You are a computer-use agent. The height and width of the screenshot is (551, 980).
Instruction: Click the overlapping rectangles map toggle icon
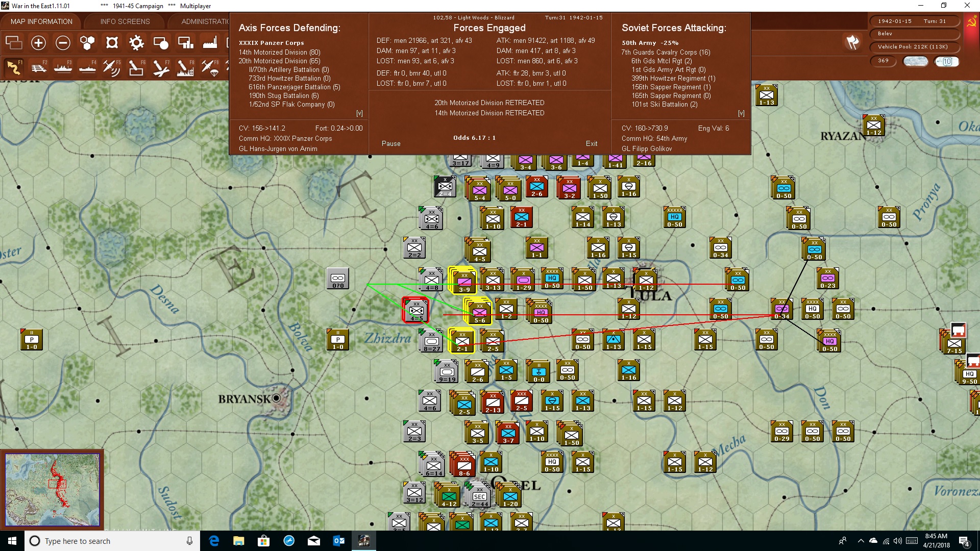[x=14, y=43]
